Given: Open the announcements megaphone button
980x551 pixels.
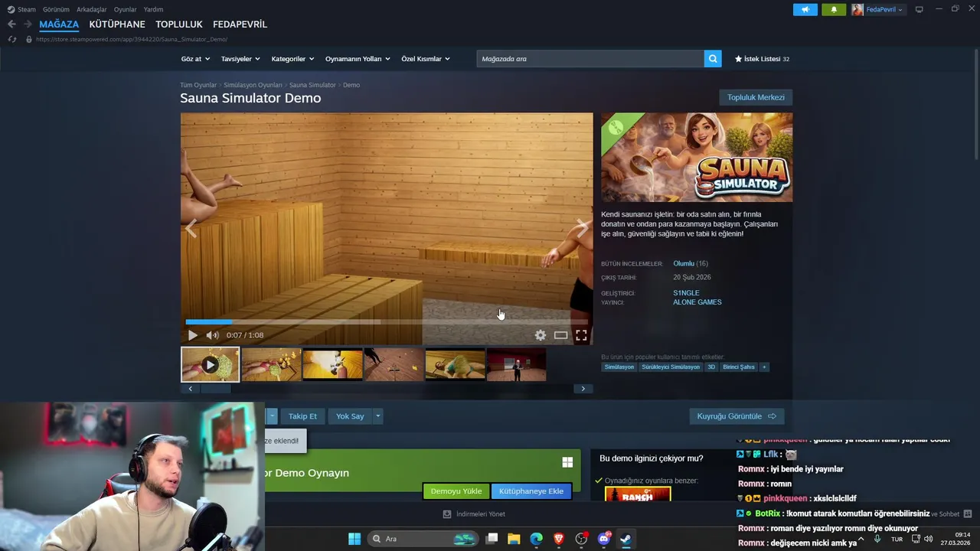Looking at the screenshot, I should pyautogui.click(x=805, y=9).
